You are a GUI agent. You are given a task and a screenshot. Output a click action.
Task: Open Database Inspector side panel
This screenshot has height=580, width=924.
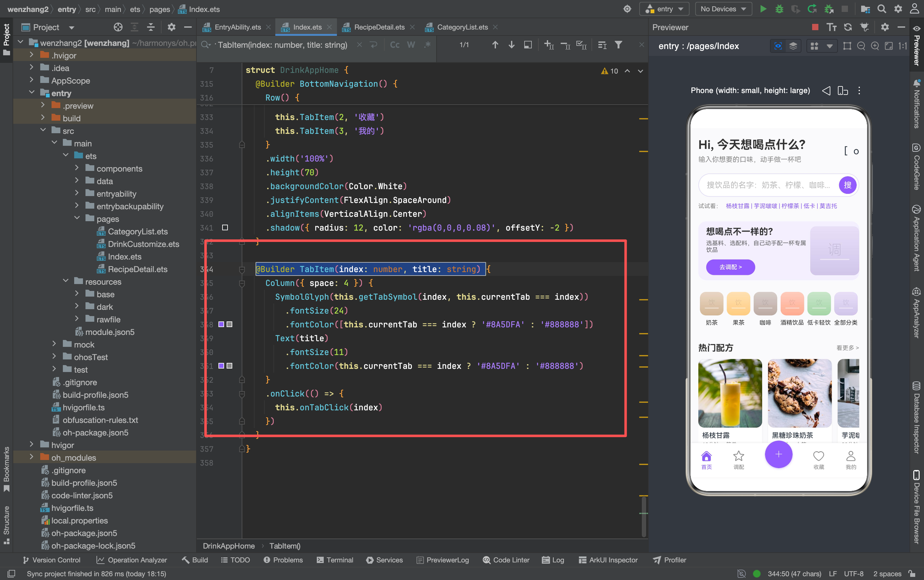pos(917,417)
